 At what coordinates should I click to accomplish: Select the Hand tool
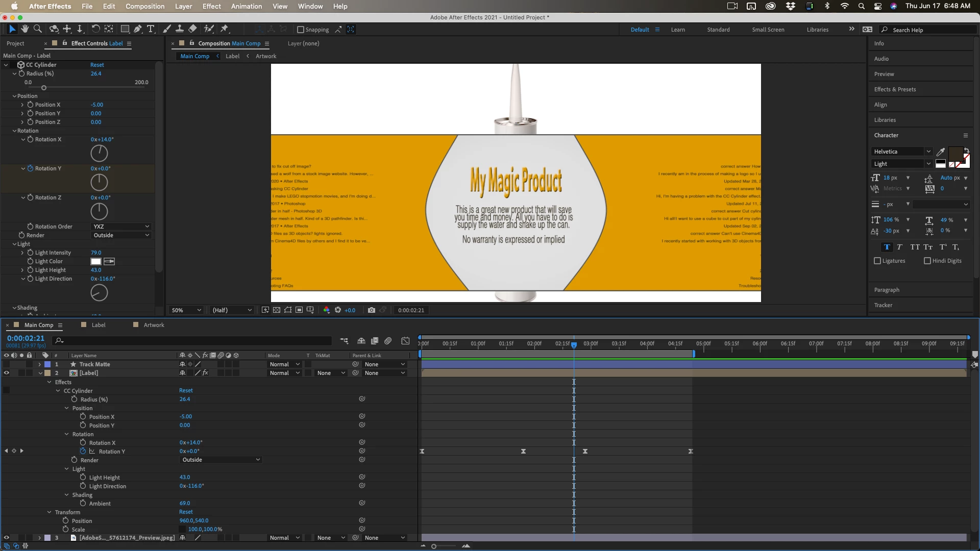tap(24, 29)
